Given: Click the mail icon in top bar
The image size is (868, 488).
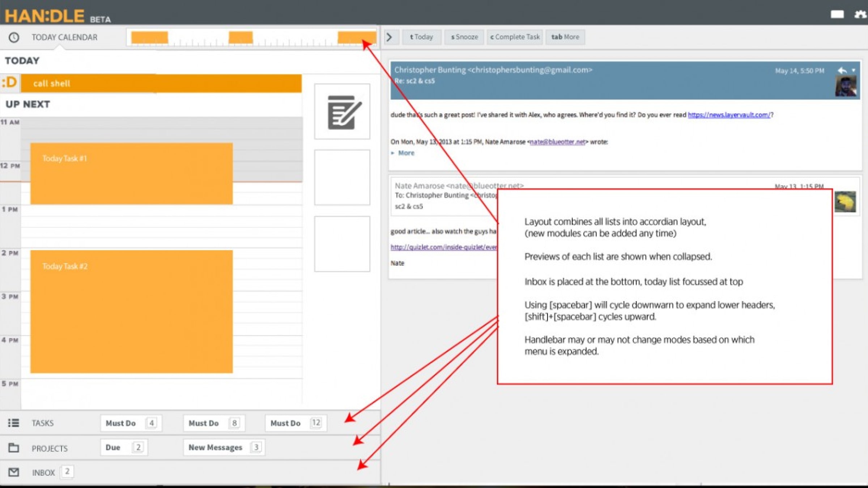Looking at the screenshot, I should coord(837,14).
